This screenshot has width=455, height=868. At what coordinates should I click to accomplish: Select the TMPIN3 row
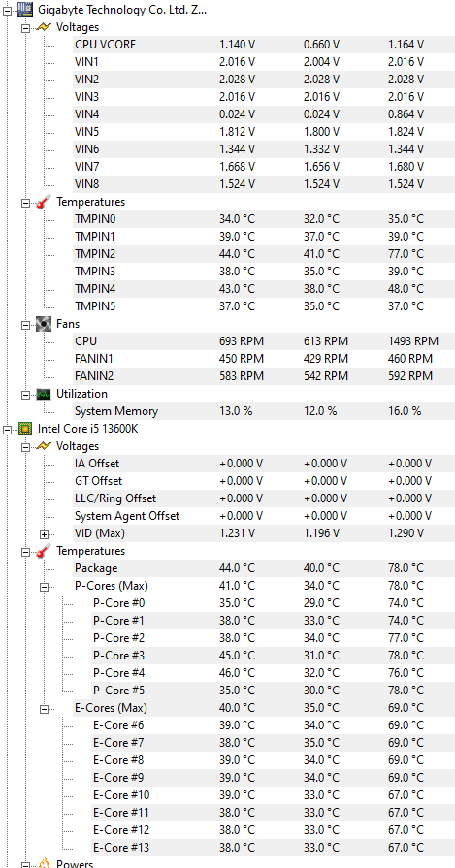[263, 272]
